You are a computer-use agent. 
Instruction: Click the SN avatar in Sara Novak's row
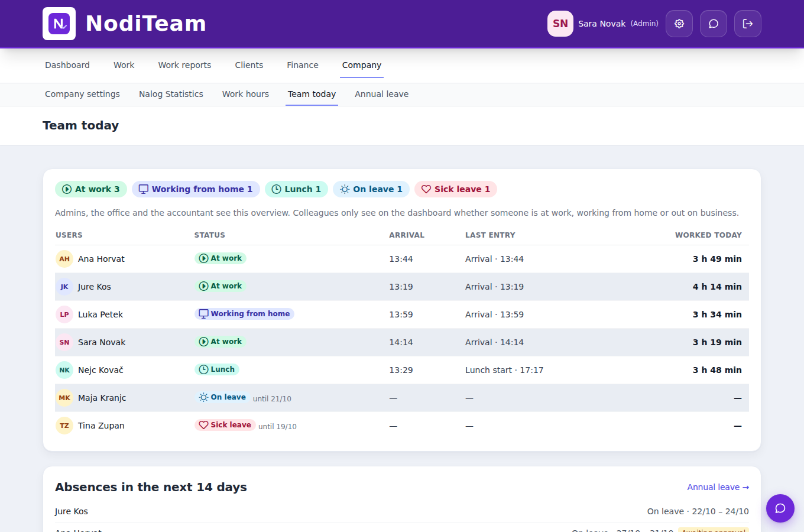coord(64,342)
